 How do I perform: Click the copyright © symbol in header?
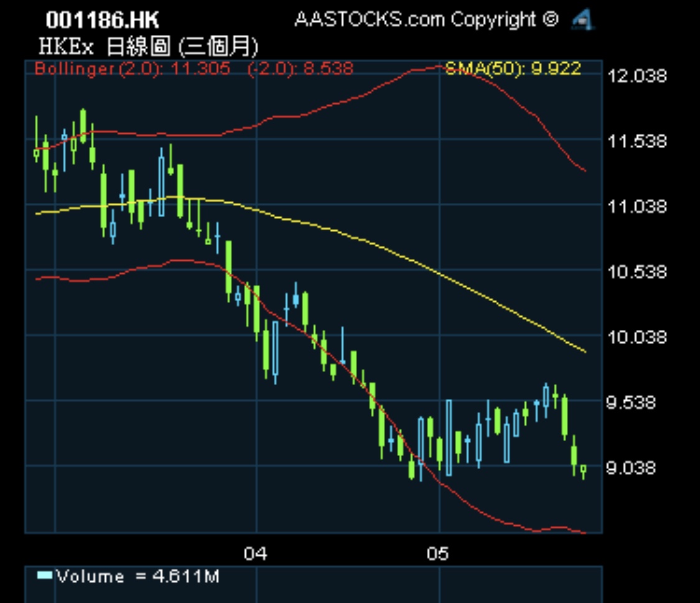coord(550,19)
